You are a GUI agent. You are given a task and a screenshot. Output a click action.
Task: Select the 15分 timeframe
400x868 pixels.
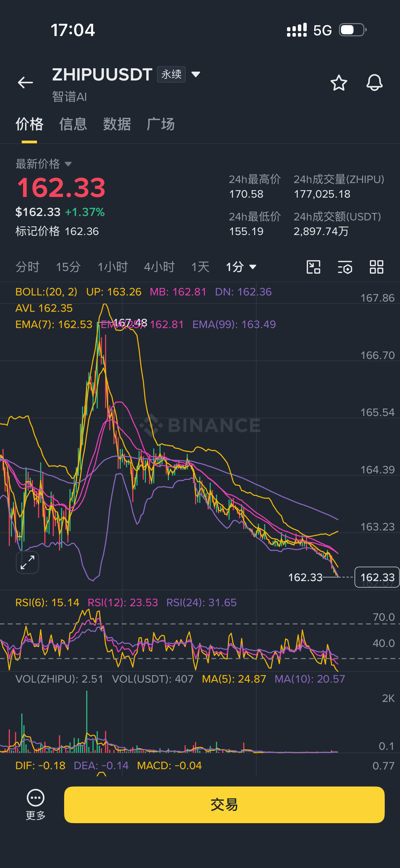68,267
